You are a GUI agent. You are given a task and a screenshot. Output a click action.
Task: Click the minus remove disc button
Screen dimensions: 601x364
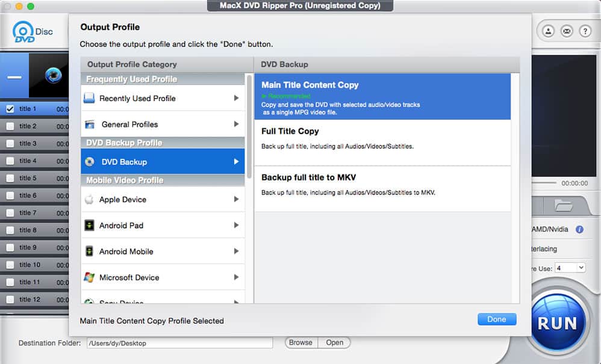(x=14, y=78)
